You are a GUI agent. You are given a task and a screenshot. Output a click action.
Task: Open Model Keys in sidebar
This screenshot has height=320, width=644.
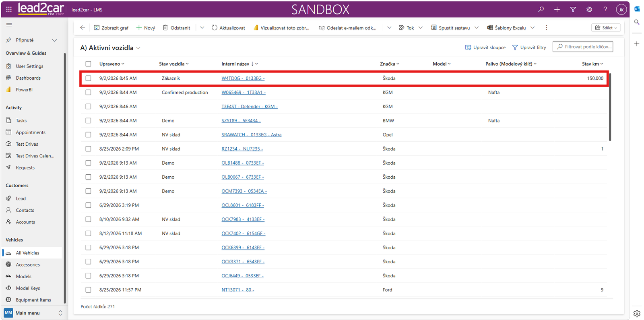click(x=28, y=288)
